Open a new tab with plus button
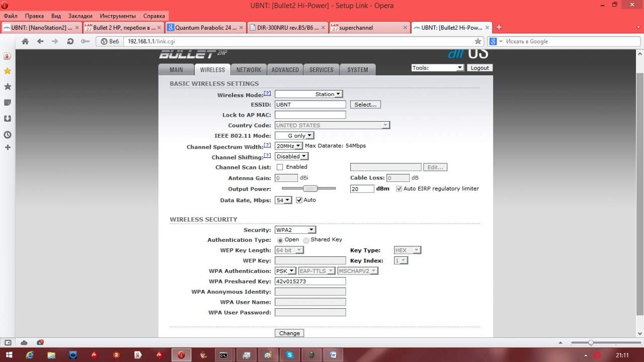 (x=499, y=27)
